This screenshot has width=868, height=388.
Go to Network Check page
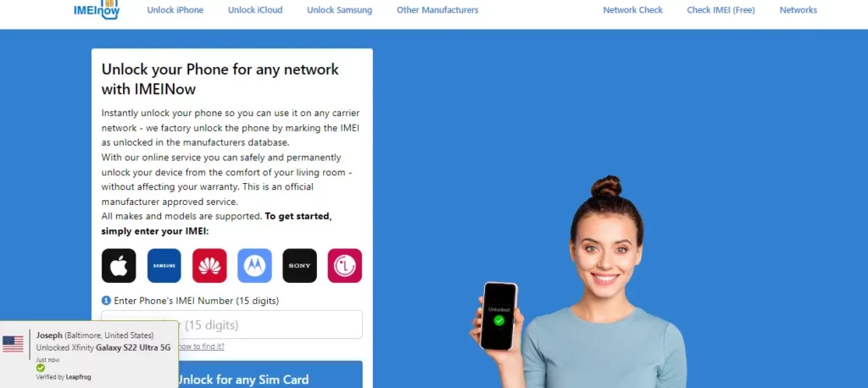632,10
